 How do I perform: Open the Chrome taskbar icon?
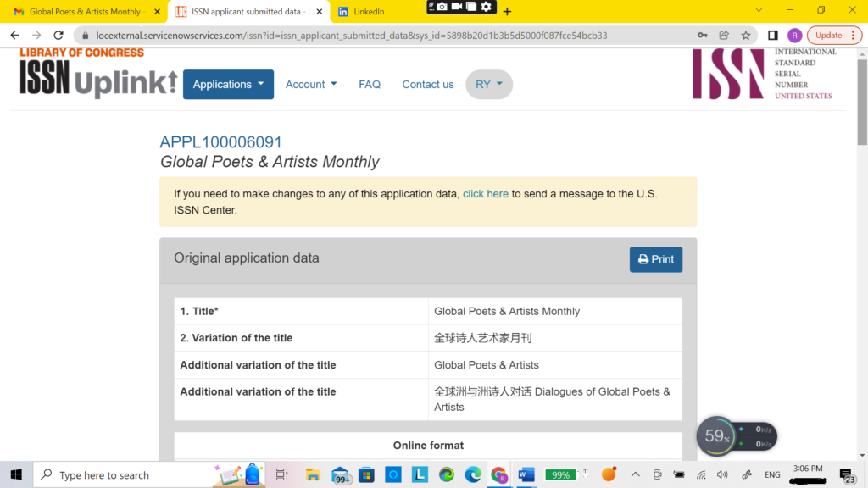(x=499, y=474)
